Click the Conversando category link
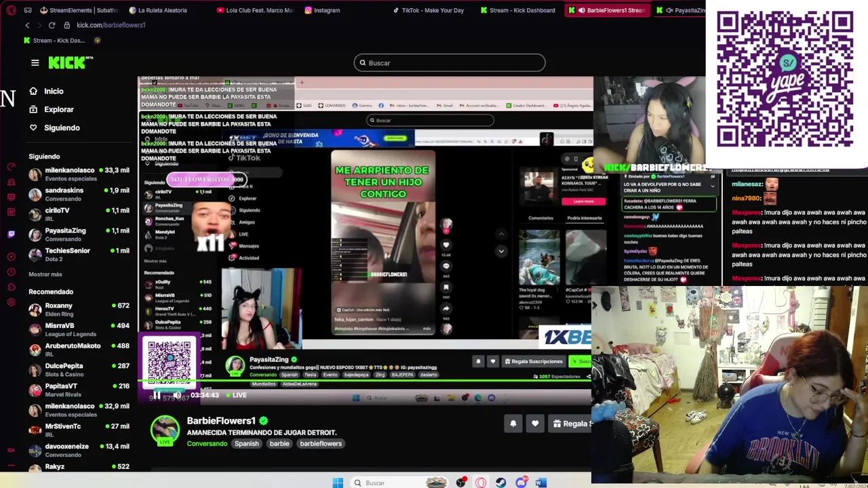Image resolution: width=868 pixels, height=488 pixels. (x=207, y=444)
